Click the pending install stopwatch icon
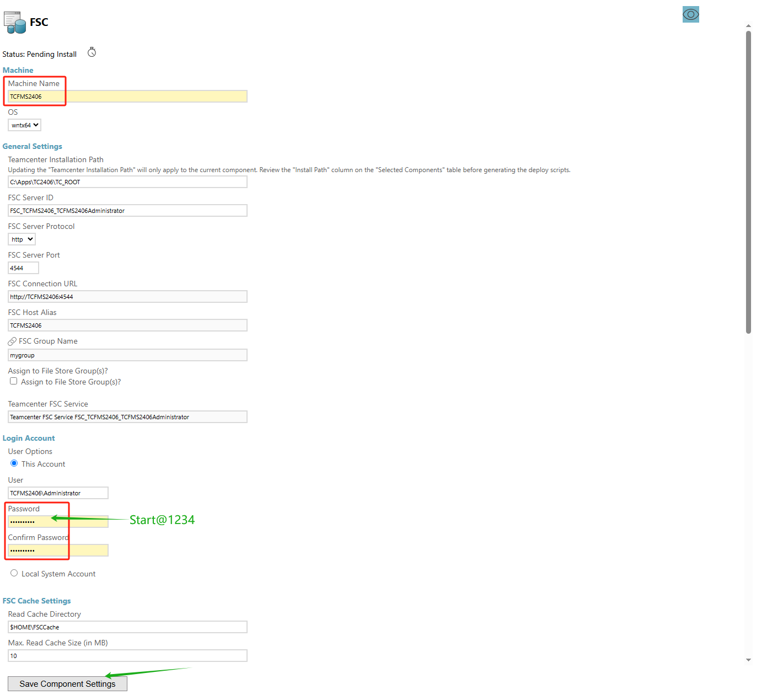783x700 pixels. pyautogui.click(x=92, y=52)
